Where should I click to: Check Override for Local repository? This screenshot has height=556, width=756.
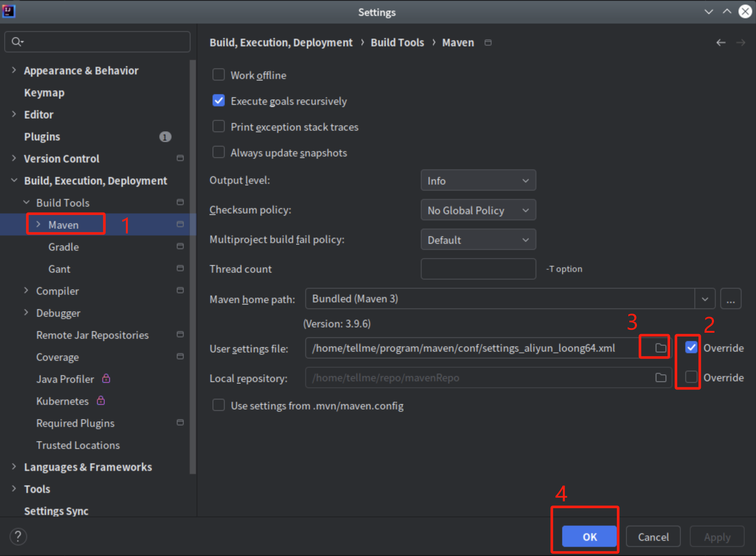click(691, 377)
